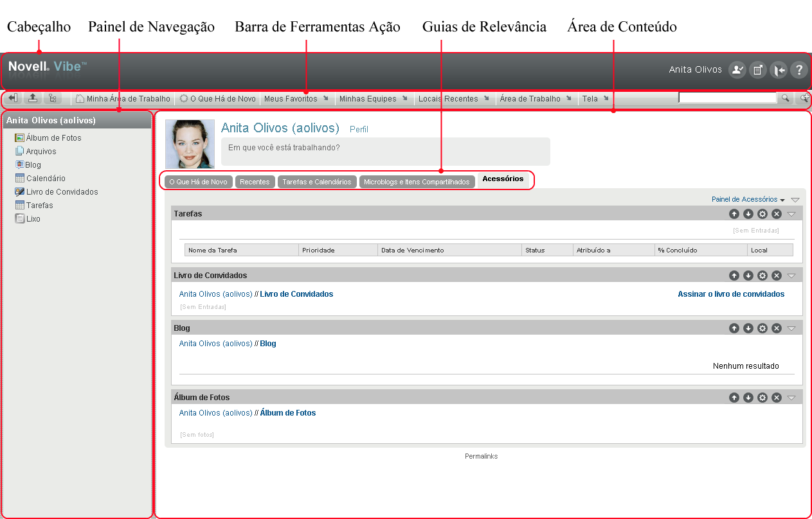Remove Álbum de Fotos accessory with X
This screenshot has width=812, height=519.
coord(777,398)
